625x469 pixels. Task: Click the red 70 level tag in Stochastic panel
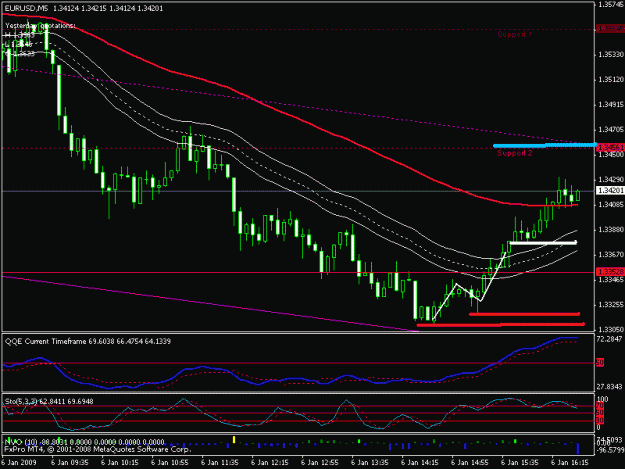600,406
